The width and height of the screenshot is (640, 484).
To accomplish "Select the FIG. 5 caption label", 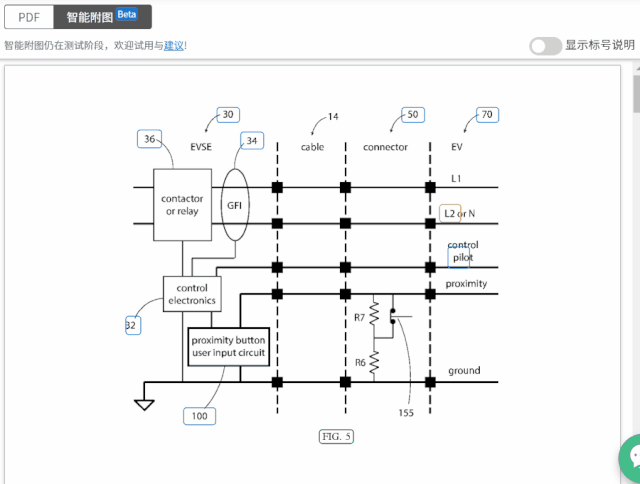I will [x=336, y=437].
